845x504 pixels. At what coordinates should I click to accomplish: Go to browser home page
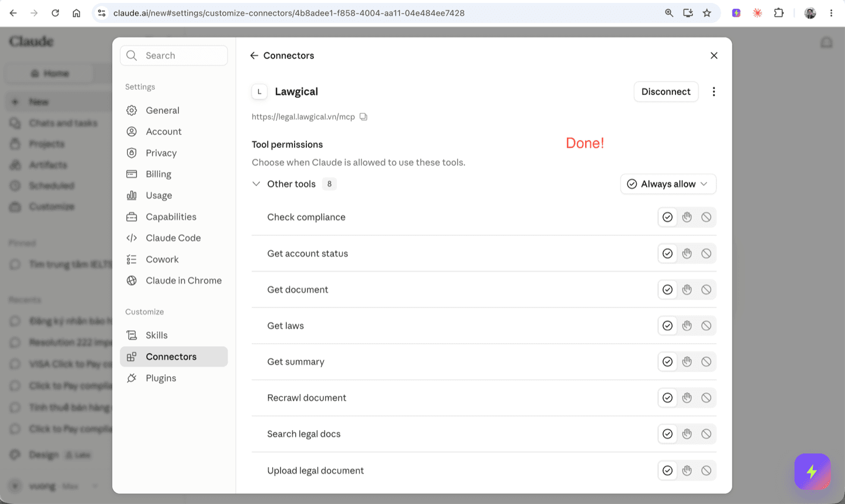point(76,13)
